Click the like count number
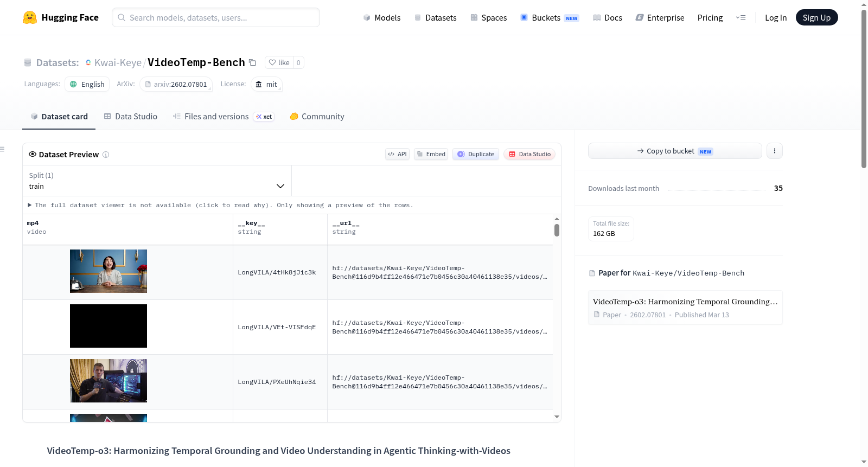This screenshot has width=868, height=467. [x=298, y=62]
